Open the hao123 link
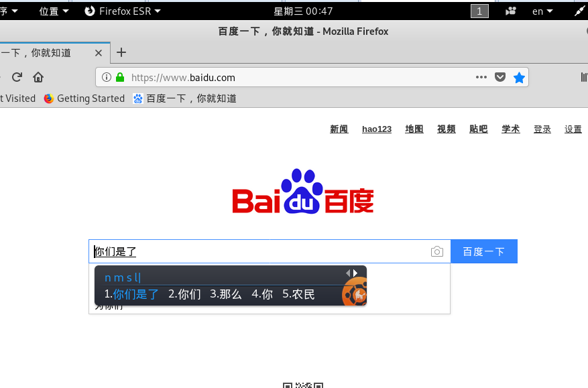 pyautogui.click(x=377, y=129)
